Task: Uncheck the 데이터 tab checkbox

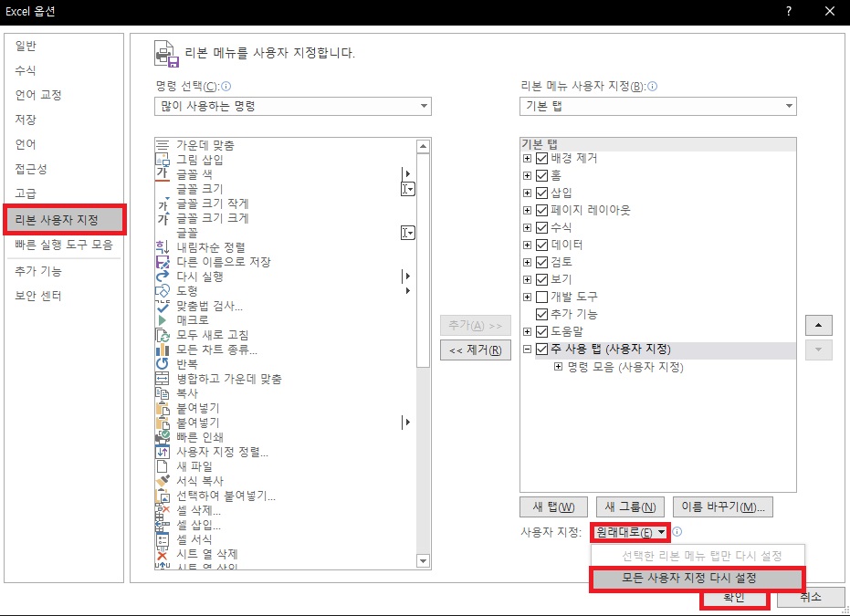Action: pos(541,245)
